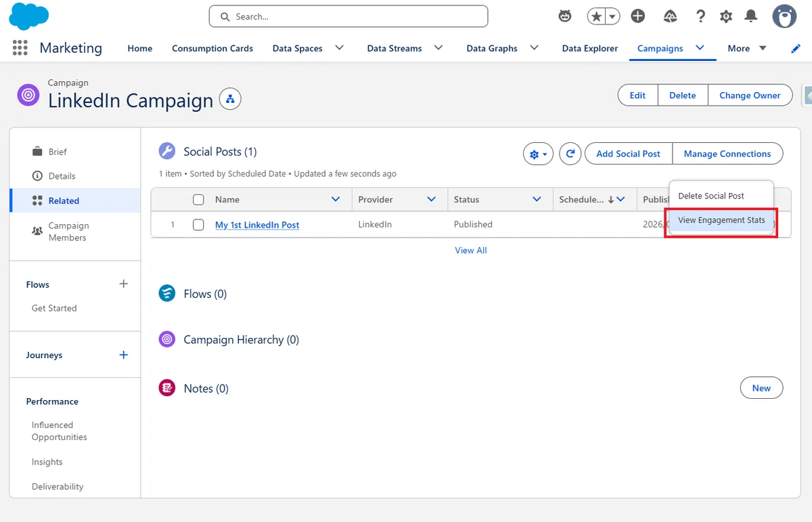The image size is (812, 522).
Task: Click the purple Campaign target icon
Action: click(x=28, y=95)
